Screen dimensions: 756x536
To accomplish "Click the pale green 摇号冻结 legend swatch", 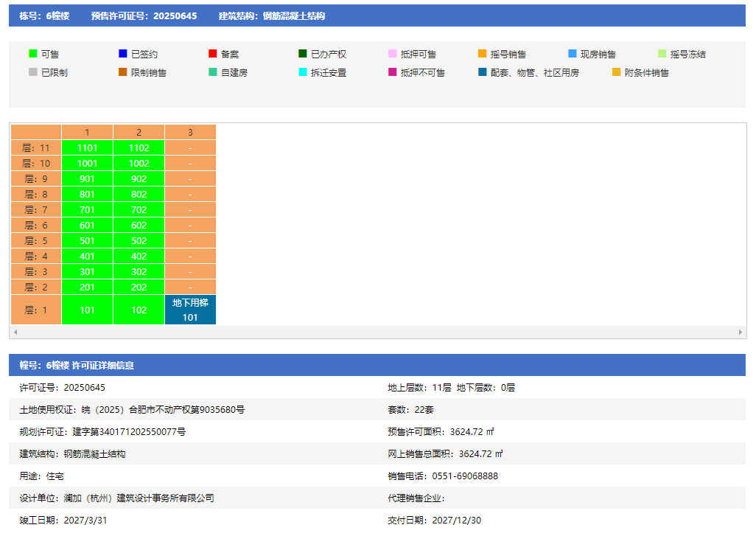I will [x=662, y=54].
